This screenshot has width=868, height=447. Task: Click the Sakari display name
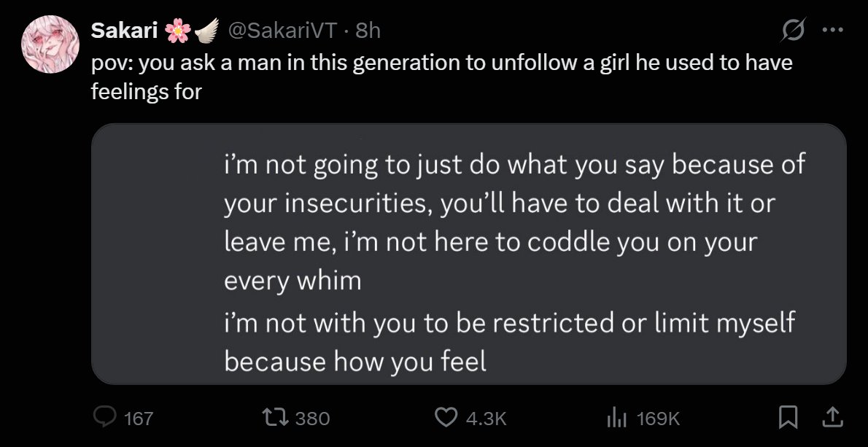click(125, 31)
